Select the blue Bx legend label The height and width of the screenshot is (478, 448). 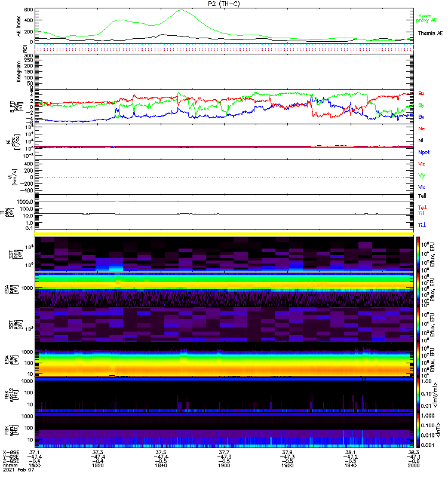(x=421, y=117)
